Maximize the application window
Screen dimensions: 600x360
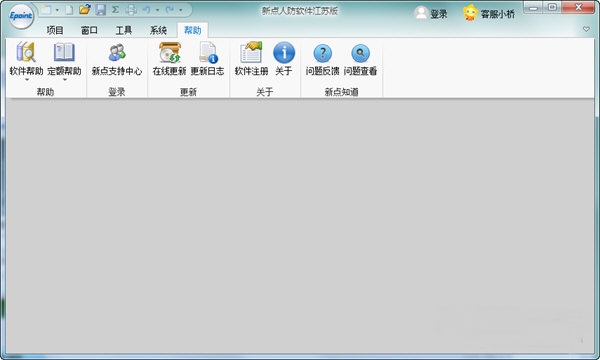553,7
